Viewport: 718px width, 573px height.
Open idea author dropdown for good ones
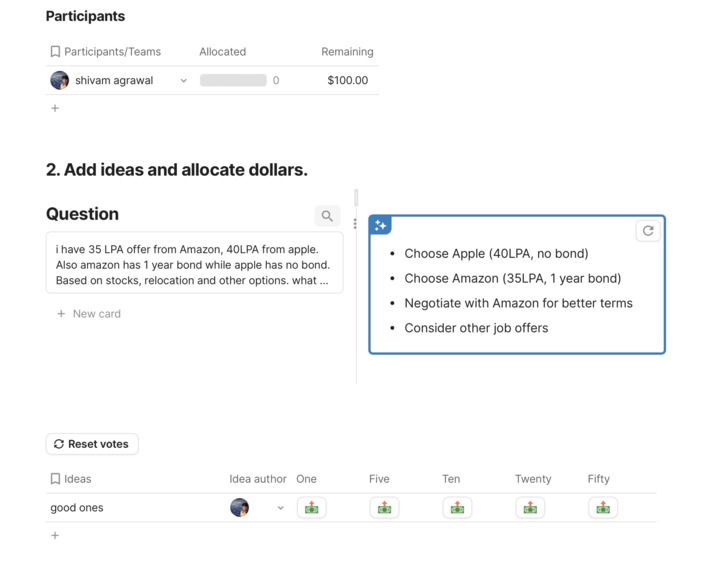tap(281, 508)
